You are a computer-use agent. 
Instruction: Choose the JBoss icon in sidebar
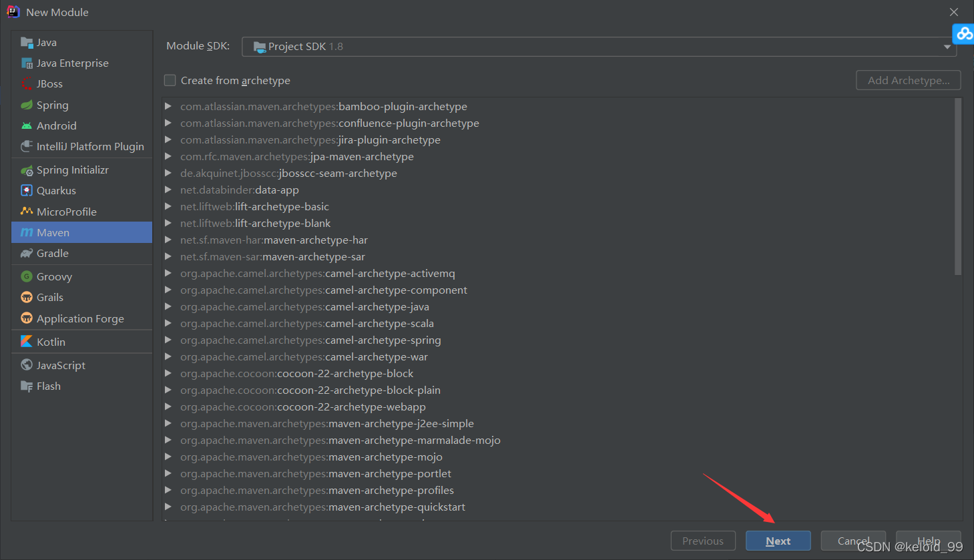27,84
